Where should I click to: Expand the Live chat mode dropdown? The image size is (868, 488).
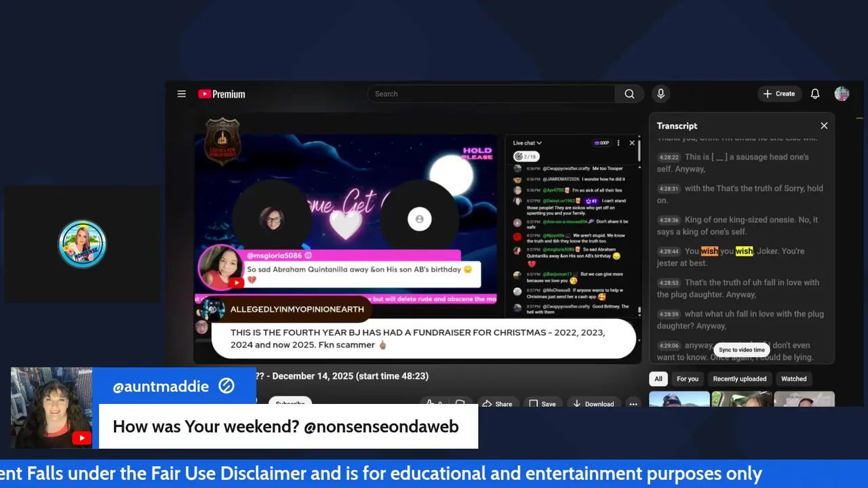pyautogui.click(x=527, y=143)
